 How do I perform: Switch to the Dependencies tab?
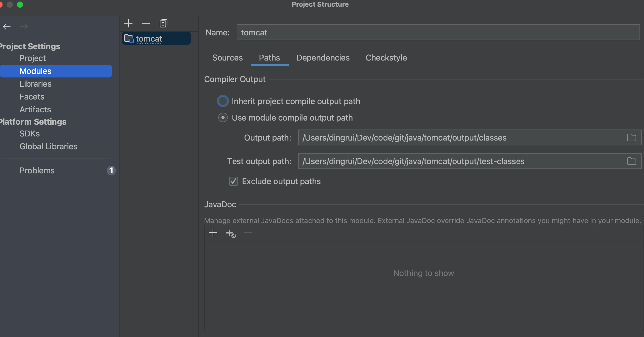323,58
